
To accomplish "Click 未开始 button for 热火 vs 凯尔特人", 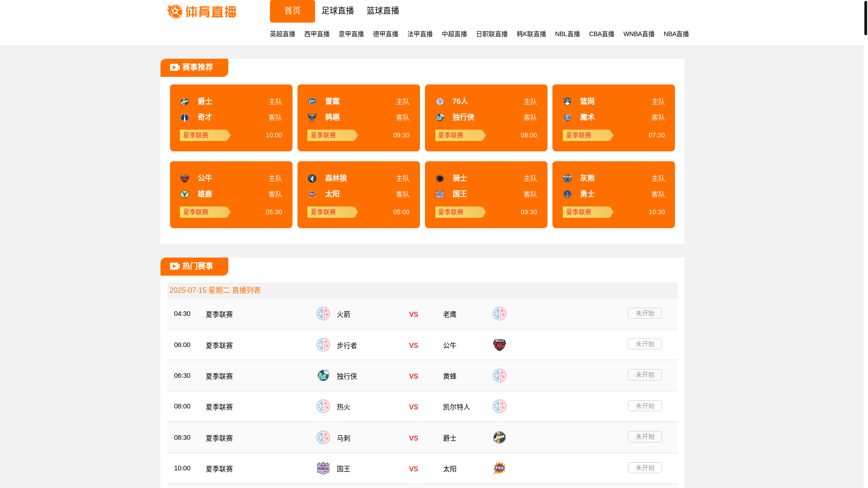I will (645, 406).
